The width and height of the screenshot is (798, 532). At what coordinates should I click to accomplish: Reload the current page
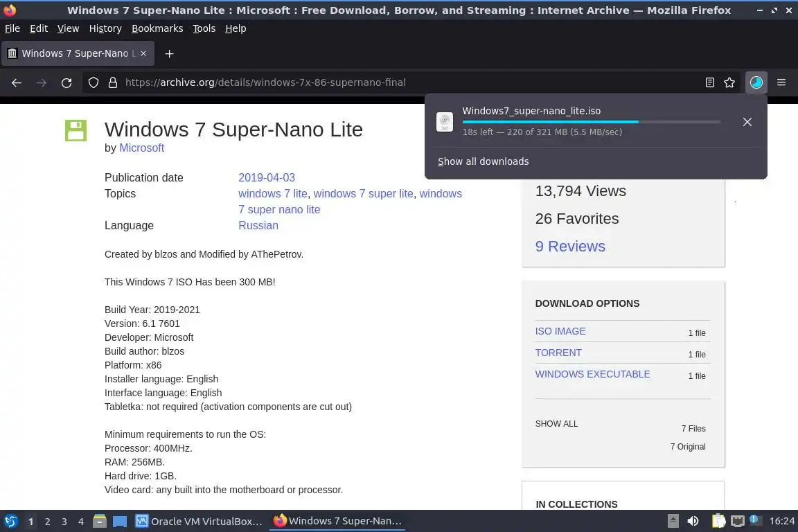click(66, 82)
